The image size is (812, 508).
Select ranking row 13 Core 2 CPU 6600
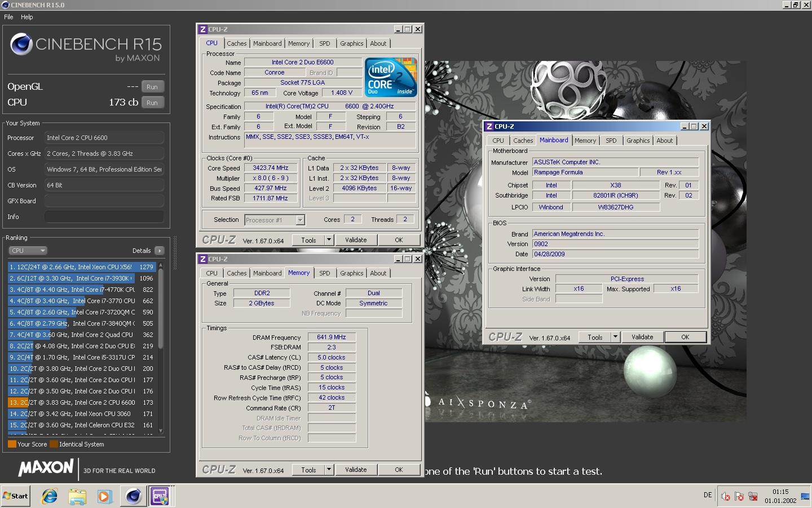(x=82, y=402)
